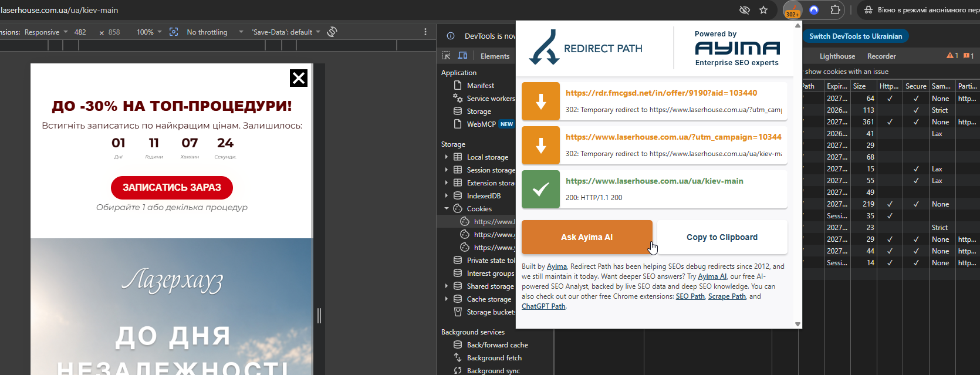The image size is (980, 375).
Task: Open Storage buckets in the sidebar
Action: point(484,312)
